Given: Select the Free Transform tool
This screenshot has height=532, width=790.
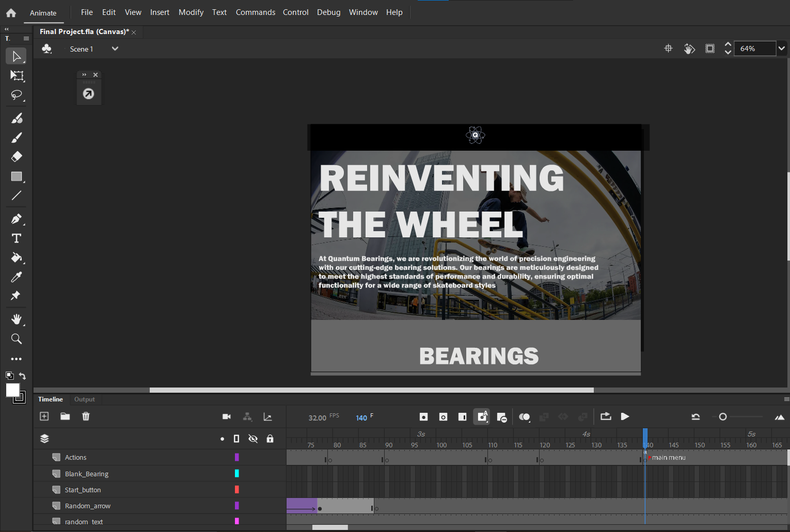Looking at the screenshot, I should (x=17, y=76).
